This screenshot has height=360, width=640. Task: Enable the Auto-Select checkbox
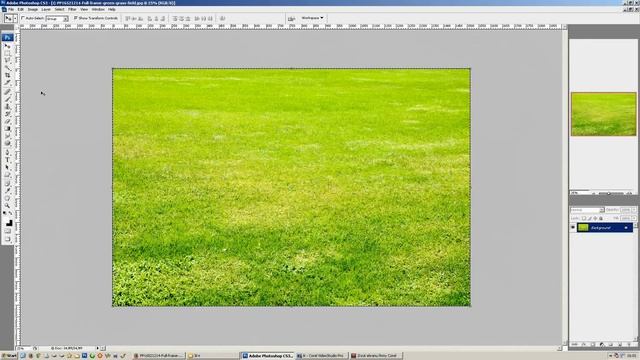(x=23, y=18)
